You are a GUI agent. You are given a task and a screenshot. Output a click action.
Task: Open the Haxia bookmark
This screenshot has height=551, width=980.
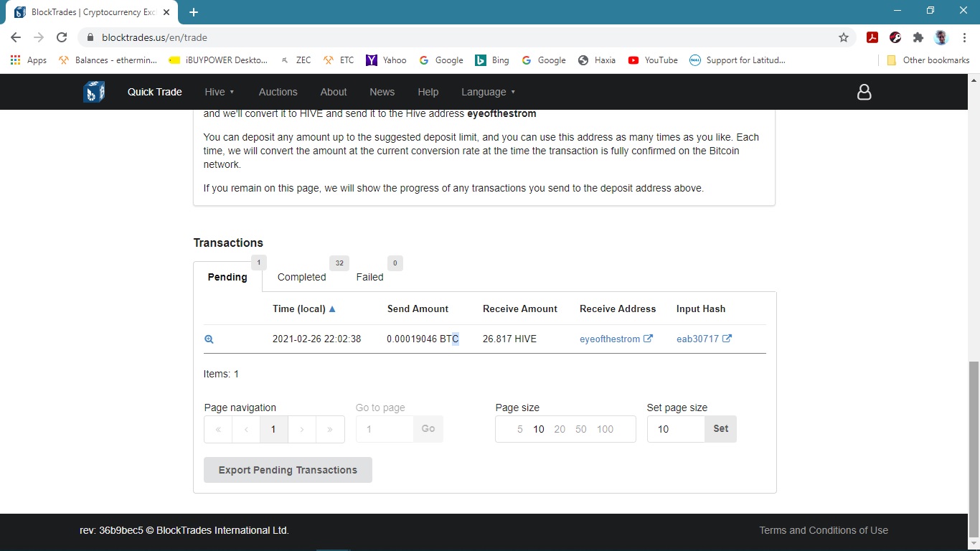pyautogui.click(x=597, y=60)
